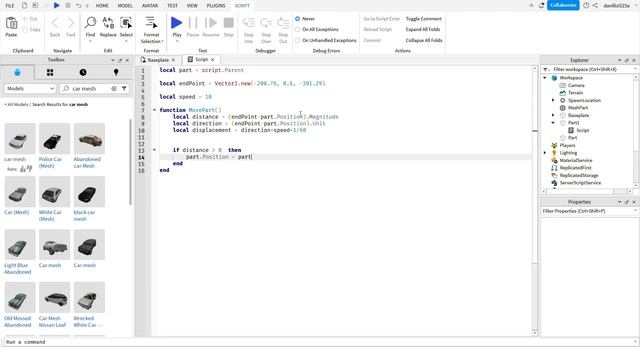Select the Abandoned car Mesh thumbnail
640x360 pixels.
(89, 139)
